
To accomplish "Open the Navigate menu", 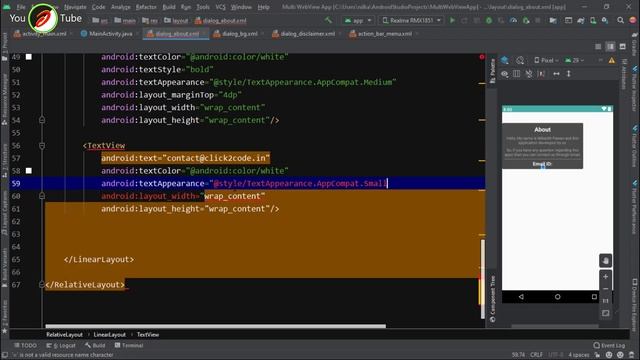I will click(75, 7).
